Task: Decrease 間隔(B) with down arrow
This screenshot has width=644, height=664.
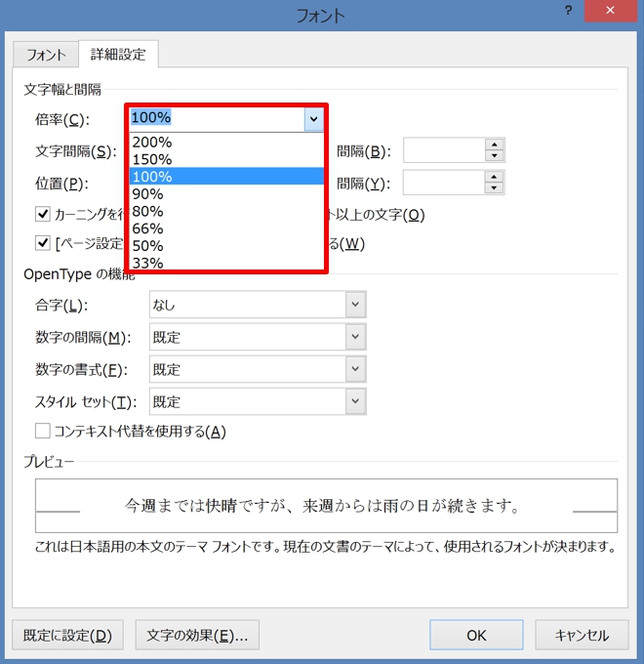Action: 494,156
